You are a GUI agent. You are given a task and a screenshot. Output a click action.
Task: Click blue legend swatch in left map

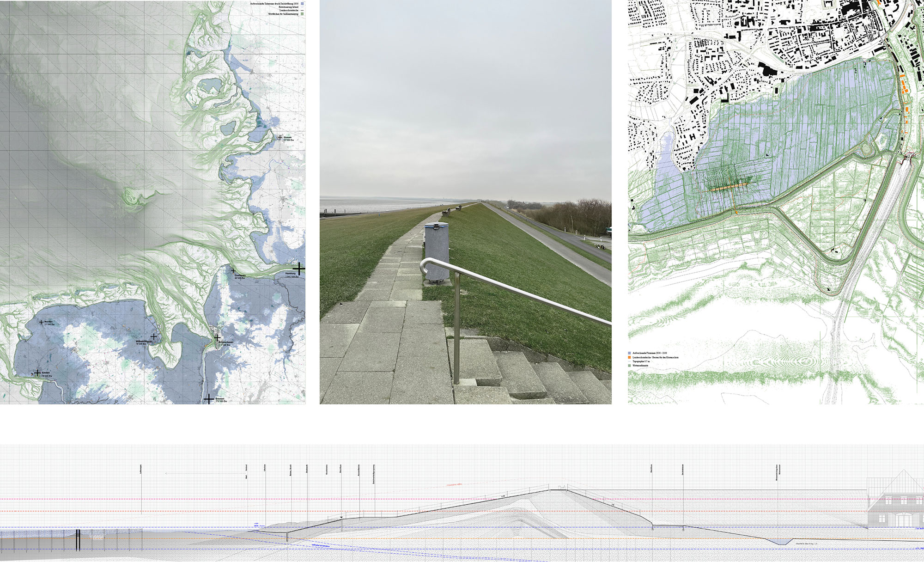(302, 4)
